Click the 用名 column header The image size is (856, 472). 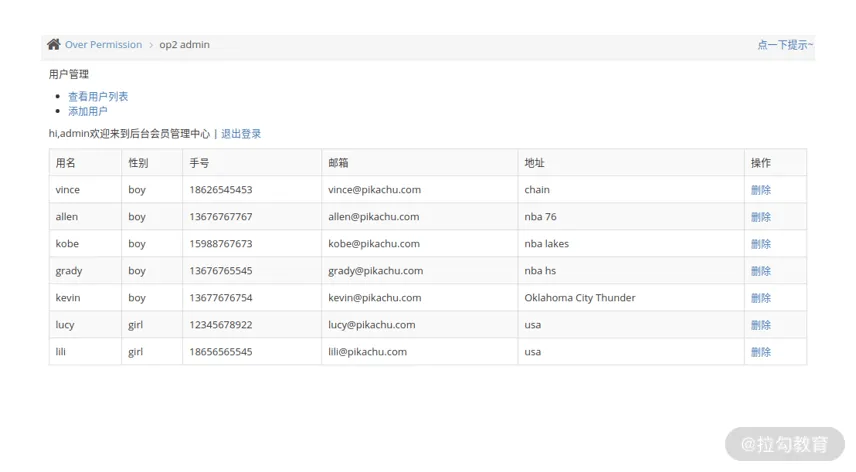85,163
